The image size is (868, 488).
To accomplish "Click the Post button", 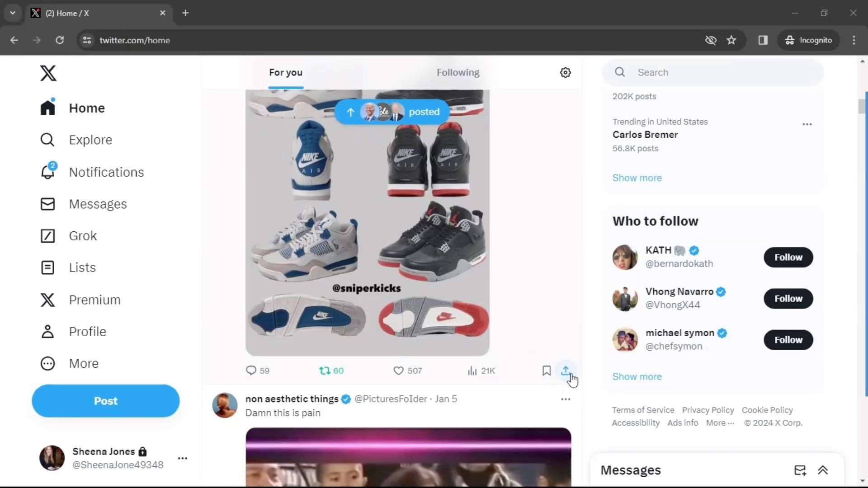I will pyautogui.click(x=105, y=400).
